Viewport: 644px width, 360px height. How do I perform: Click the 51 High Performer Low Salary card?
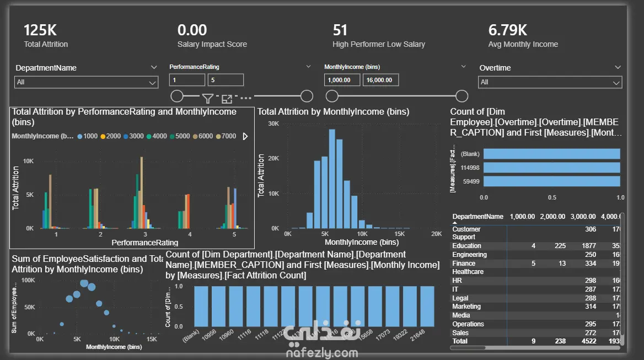[x=379, y=35]
